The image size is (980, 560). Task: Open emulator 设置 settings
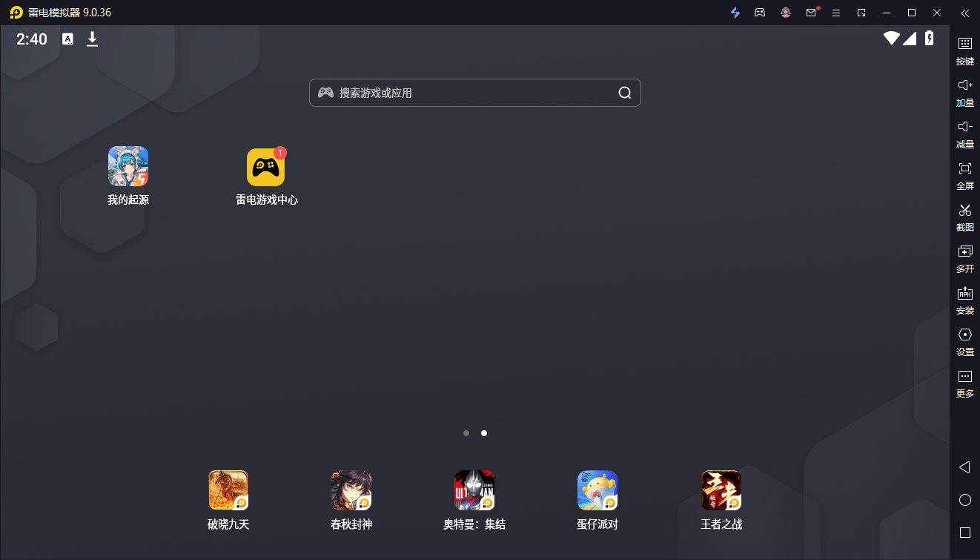pyautogui.click(x=965, y=342)
